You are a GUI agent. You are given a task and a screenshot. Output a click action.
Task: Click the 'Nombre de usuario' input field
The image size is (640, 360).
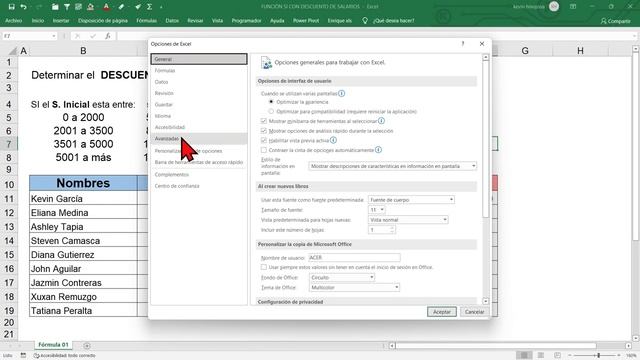[x=354, y=258]
